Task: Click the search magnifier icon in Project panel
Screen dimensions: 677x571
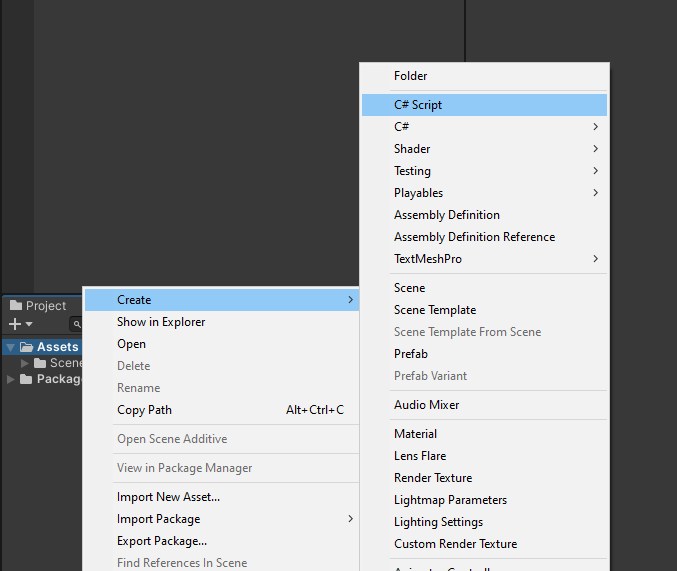Action: coord(77,324)
